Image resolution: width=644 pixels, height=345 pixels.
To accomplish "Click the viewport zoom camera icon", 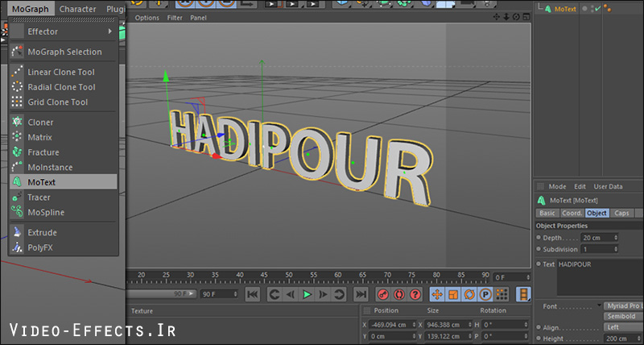I will [506, 17].
